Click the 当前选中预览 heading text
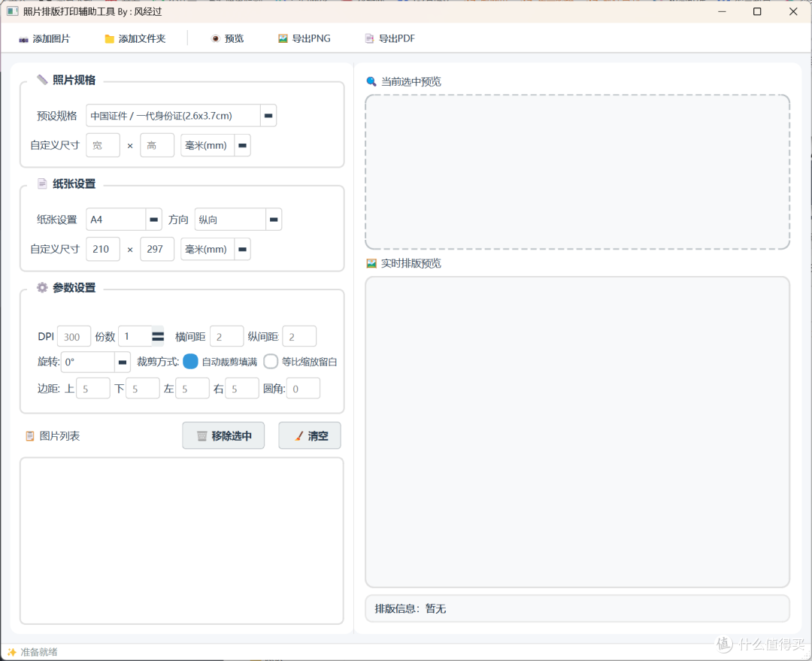The width and height of the screenshot is (812, 661). (411, 82)
